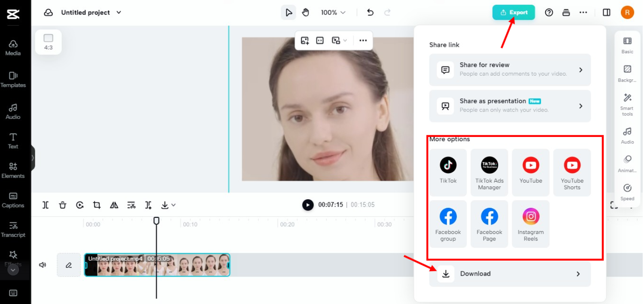Open the 100% zoom level dropdown
The image size is (644, 304).
(333, 12)
